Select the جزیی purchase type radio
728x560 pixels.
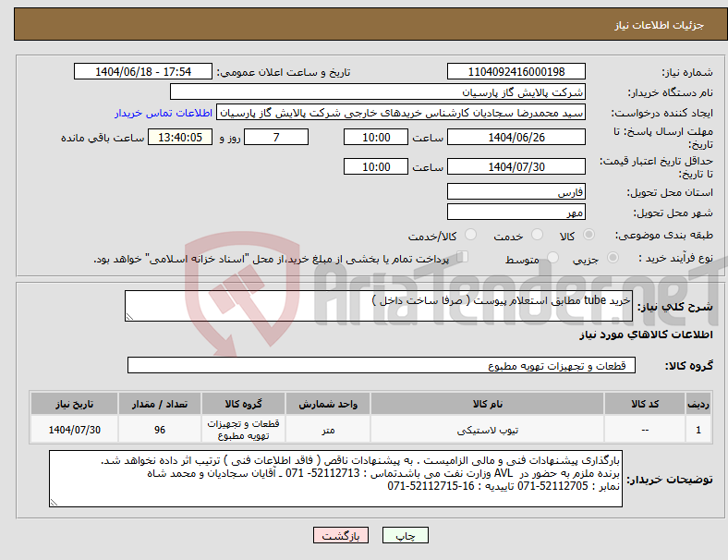[613, 257]
